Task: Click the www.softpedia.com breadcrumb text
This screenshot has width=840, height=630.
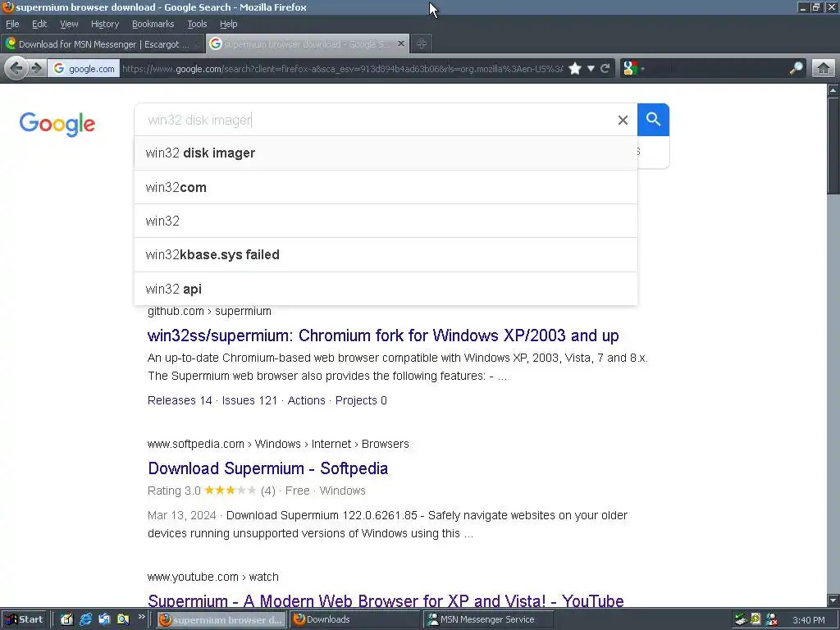Action: coord(195,444)
